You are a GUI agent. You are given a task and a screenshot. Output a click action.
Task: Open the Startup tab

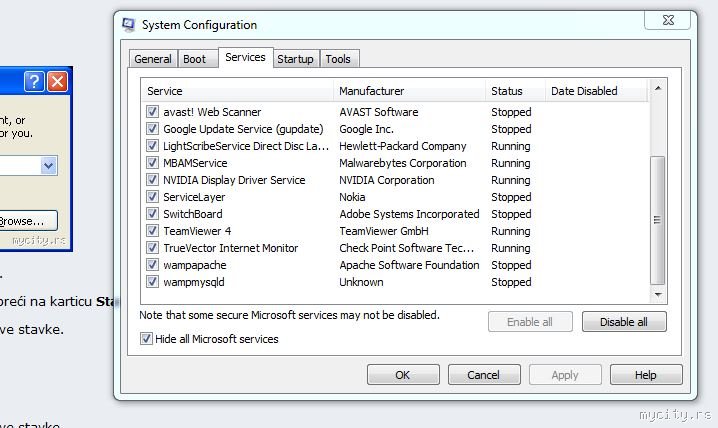[295, 59]
